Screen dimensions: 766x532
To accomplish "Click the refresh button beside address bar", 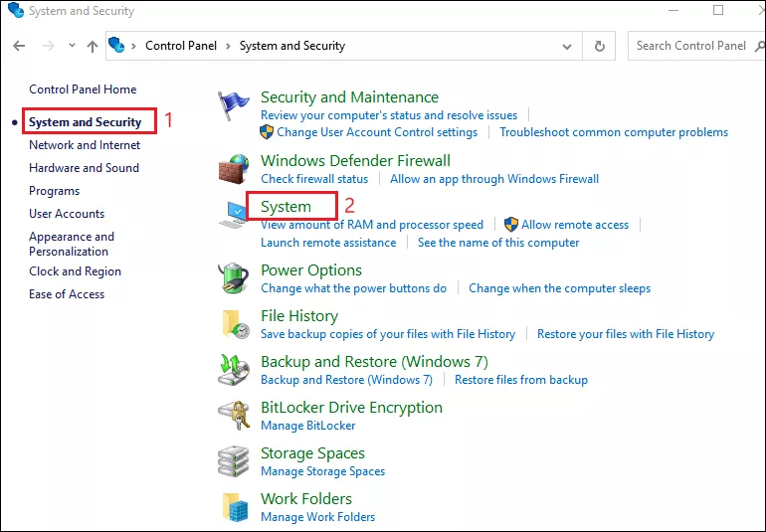I will [x=600, y=46].
